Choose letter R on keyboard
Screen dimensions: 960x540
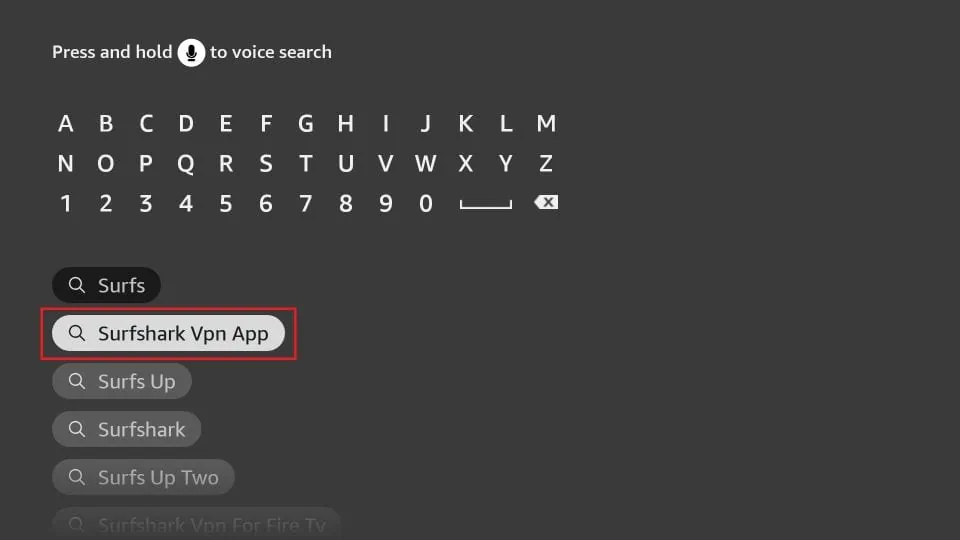(x=226, y=163)
